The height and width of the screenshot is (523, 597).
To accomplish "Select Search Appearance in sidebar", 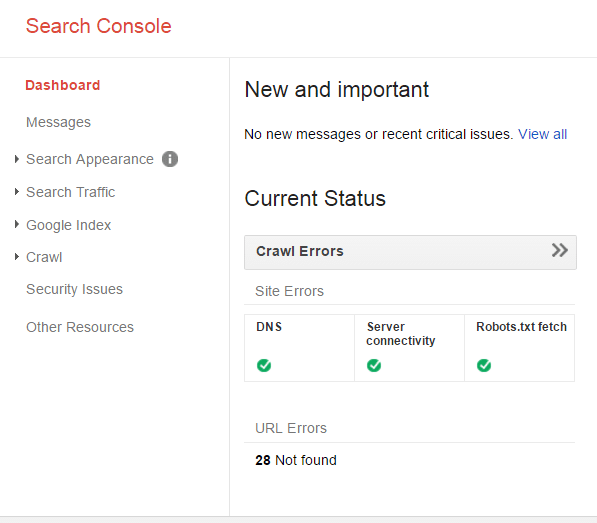I will (x=90, y=159).
